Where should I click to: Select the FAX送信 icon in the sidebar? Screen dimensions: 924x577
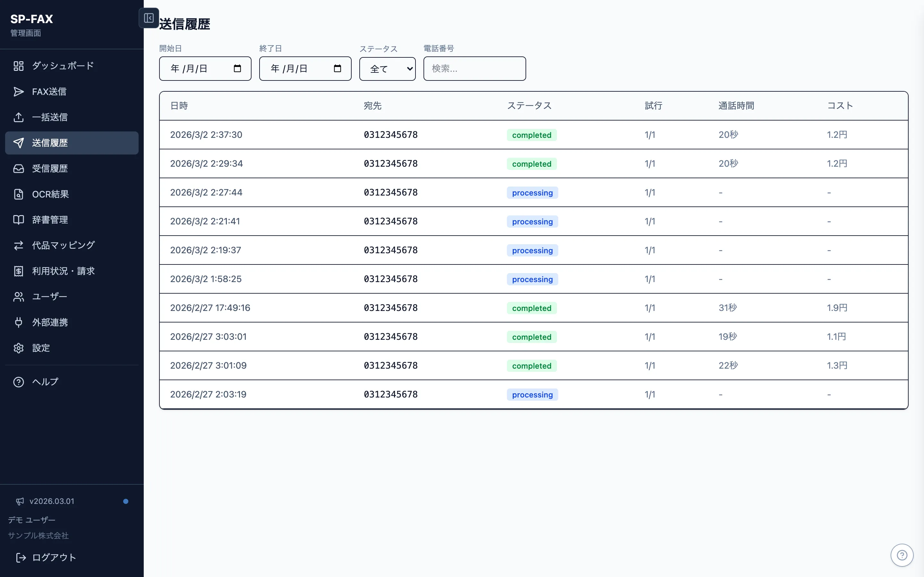[x=19, y=92]
